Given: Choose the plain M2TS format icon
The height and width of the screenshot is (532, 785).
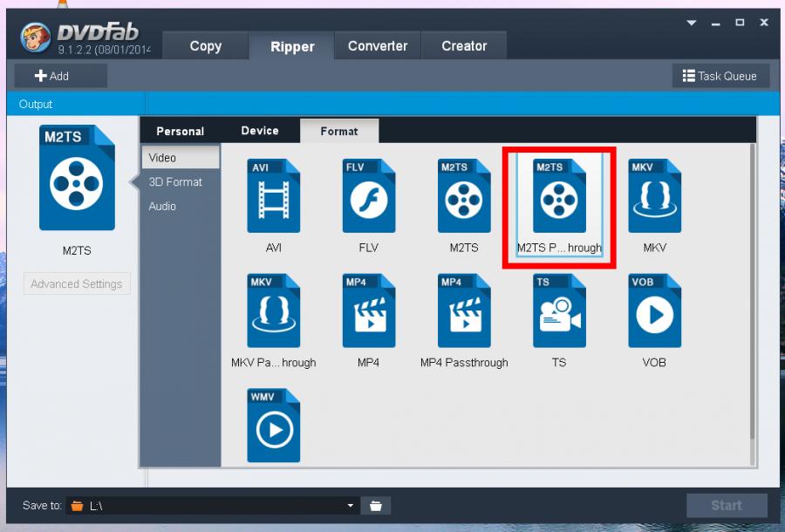Looking at the screenshot, I should click(x=464, y=195).
